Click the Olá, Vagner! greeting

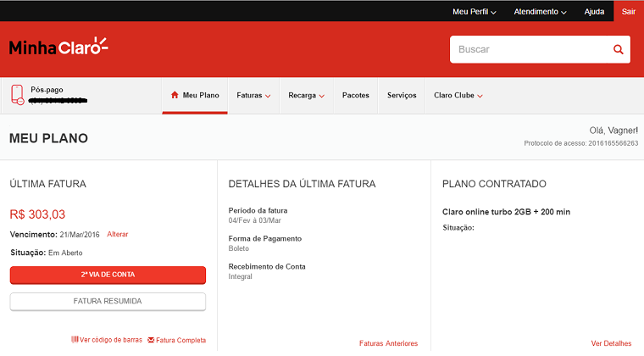(613, 131)
